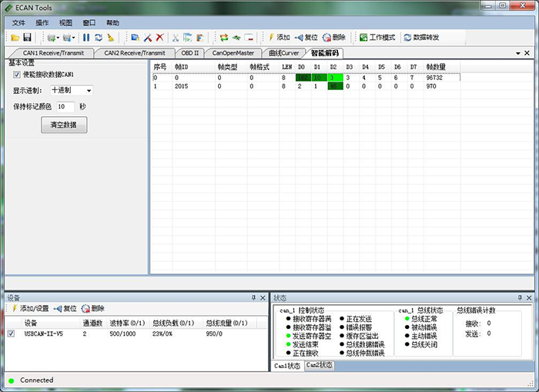This screenshot has width=539, height=392.
Task: Click the 清空数据 clear data button
Action: (64, 124)
